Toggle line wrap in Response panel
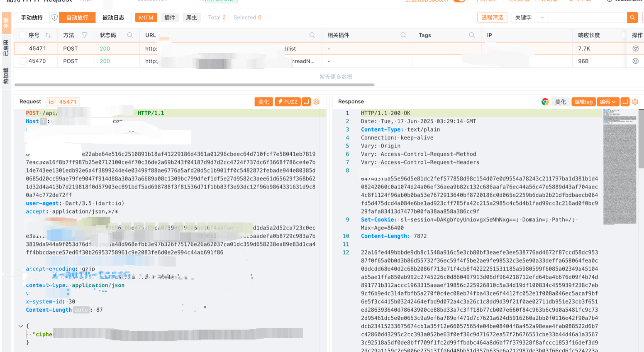The width and height of the screenshot is (644, 352). point(625,102)
